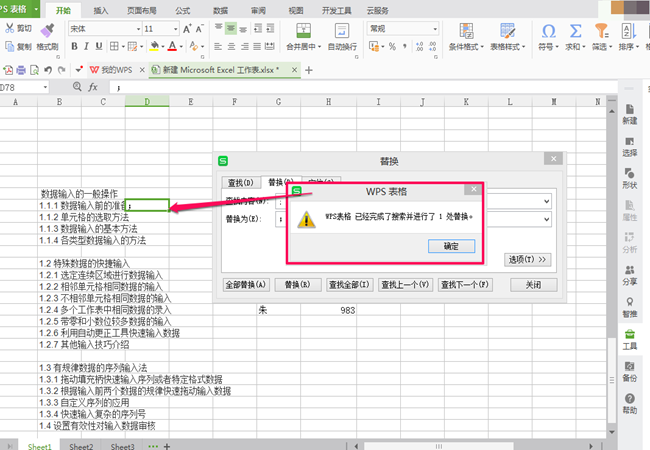Image resolution: width=650 pixels, height=450 pixels.
Task: Switch to Sheet2 tab
Action: 81,446
